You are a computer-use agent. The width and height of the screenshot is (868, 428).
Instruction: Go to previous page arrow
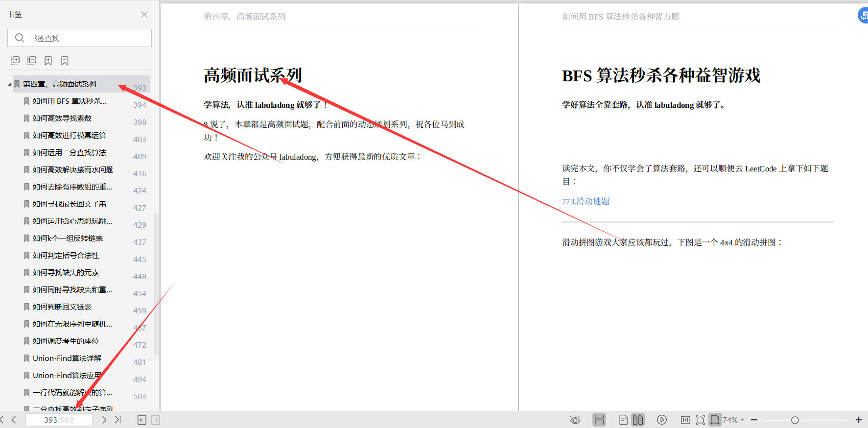pos(14,420)
